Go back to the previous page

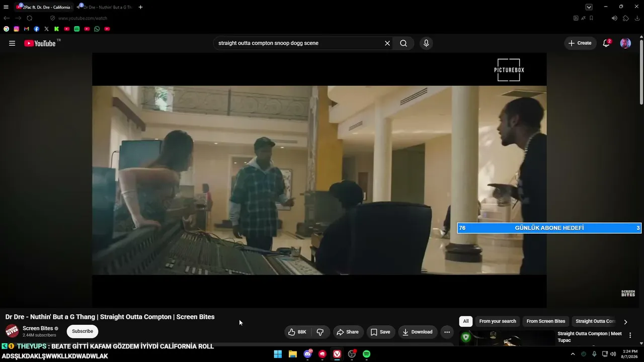tap(7, 18)
